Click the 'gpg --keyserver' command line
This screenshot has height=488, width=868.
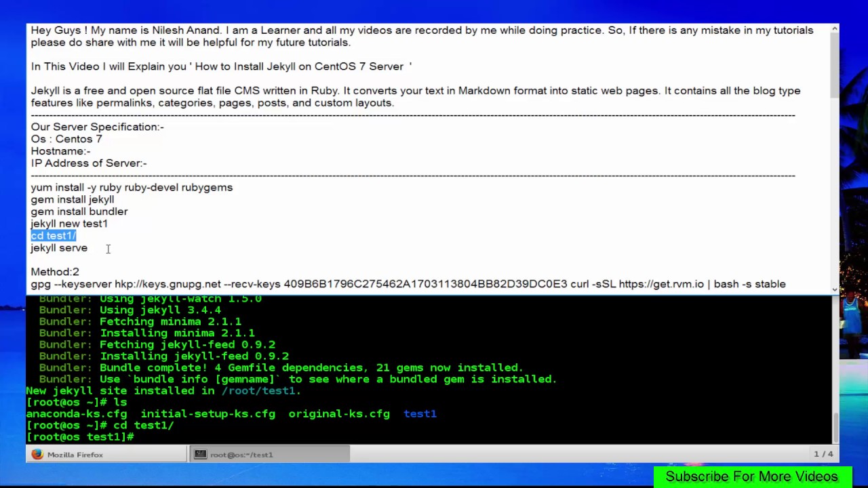[408, 284]
